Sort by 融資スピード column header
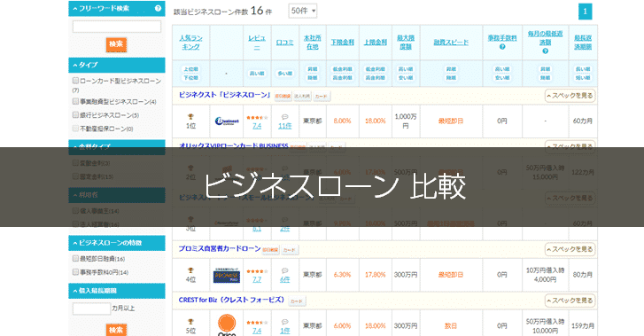The width and height of the screenshot is (644, 336). [x=451, y=43]
